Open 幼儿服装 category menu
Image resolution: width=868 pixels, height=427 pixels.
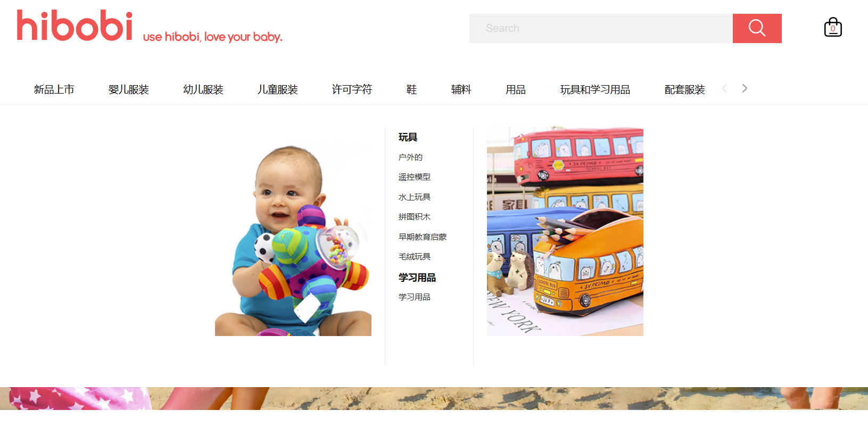coord(203,89)
